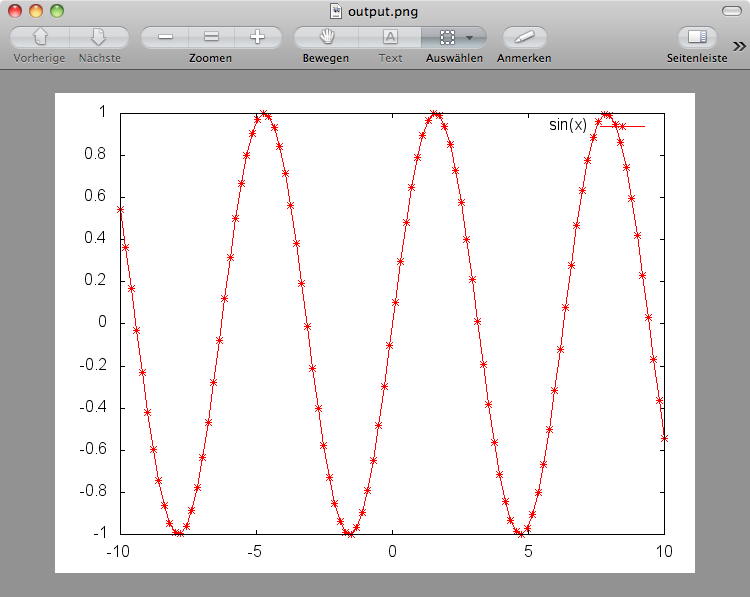
Task: Click the Nächste (next) arrow button
Action: coord(99,37)
